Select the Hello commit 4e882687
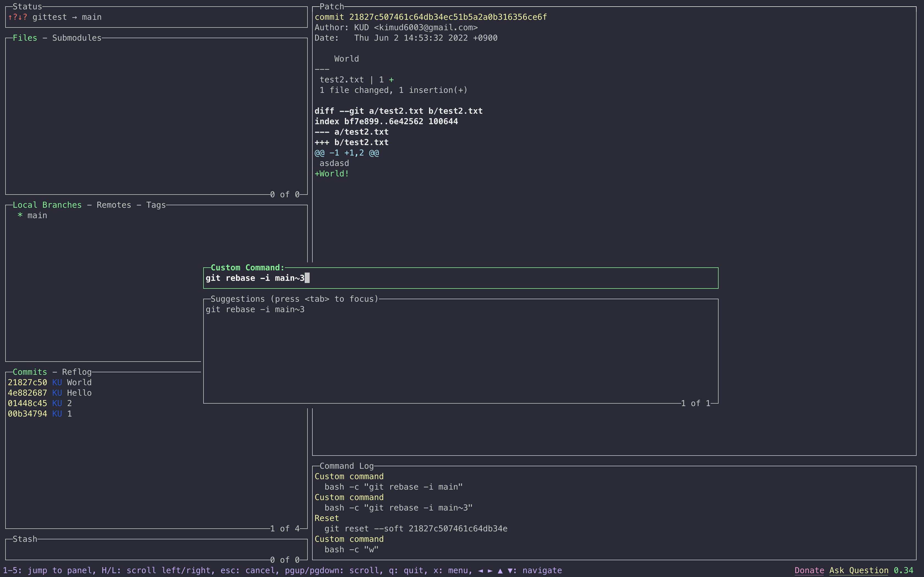 coord(50,393)
